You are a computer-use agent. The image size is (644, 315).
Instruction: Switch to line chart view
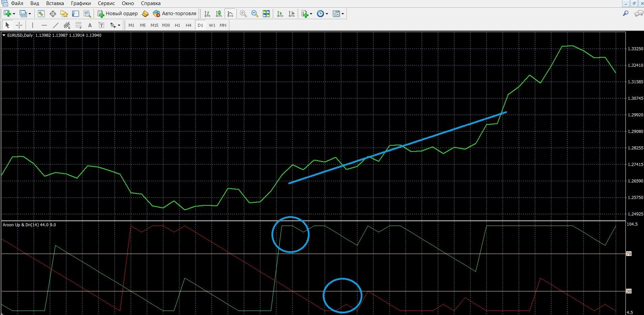230,13
